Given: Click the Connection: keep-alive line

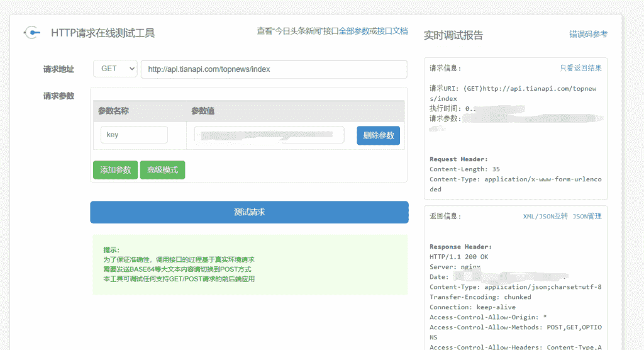Looking at the screenshot, I should [x=472, y=307].
